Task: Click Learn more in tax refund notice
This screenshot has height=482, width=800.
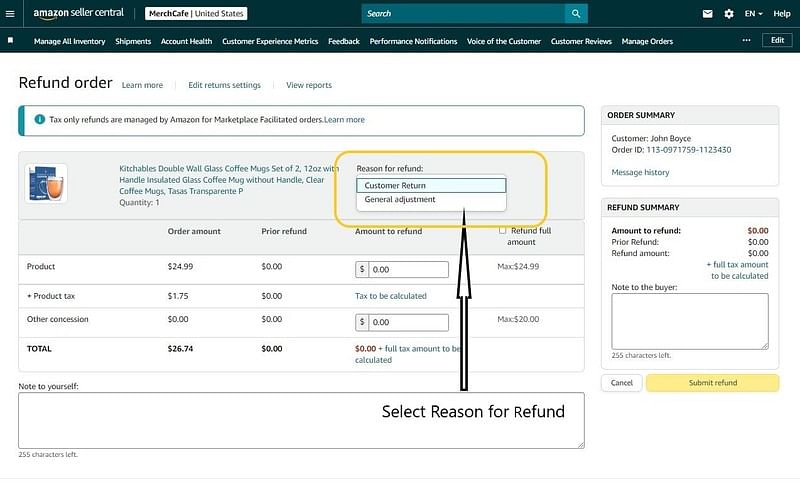Action: [x=344, y=120]
